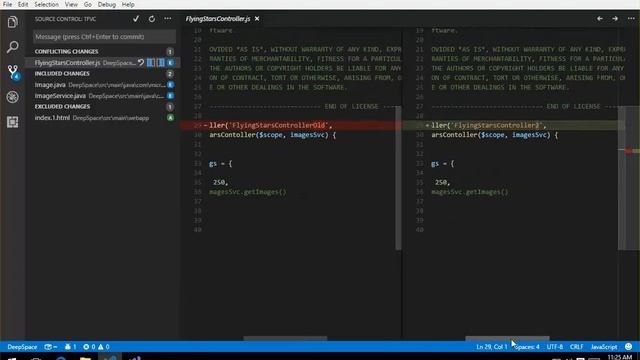The width and height of the screenshot is (640, 360).
Task: Click the check-in checkmark icon
Action: (x=136, y=19)
